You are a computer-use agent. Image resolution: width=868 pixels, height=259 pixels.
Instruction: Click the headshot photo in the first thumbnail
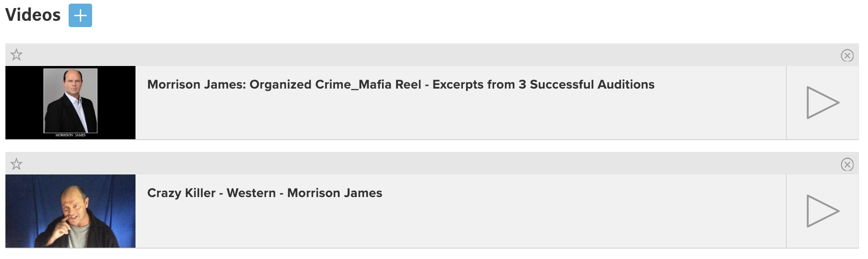[x=70, y=99]
